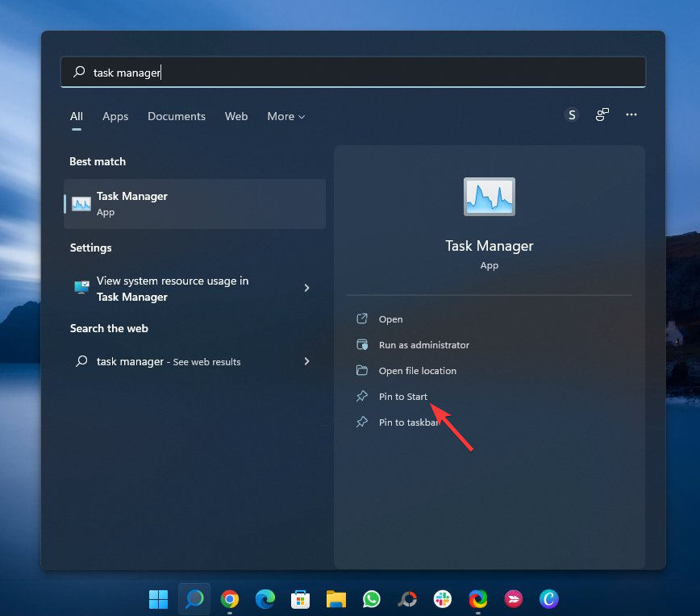Viewport: 700px width, 616px height.
Task: Click the magnifier icon beside web result
Action: (x=81, y=361)
